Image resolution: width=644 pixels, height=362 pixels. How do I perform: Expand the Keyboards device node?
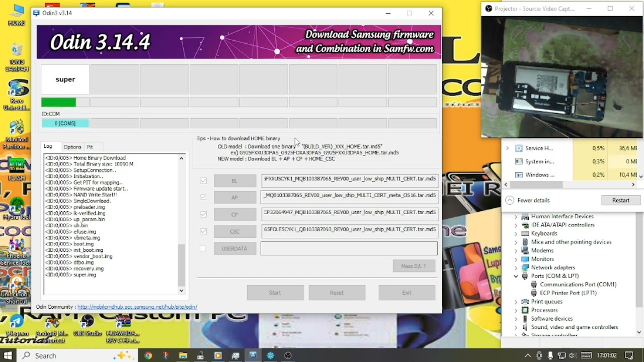coord(516,234)
